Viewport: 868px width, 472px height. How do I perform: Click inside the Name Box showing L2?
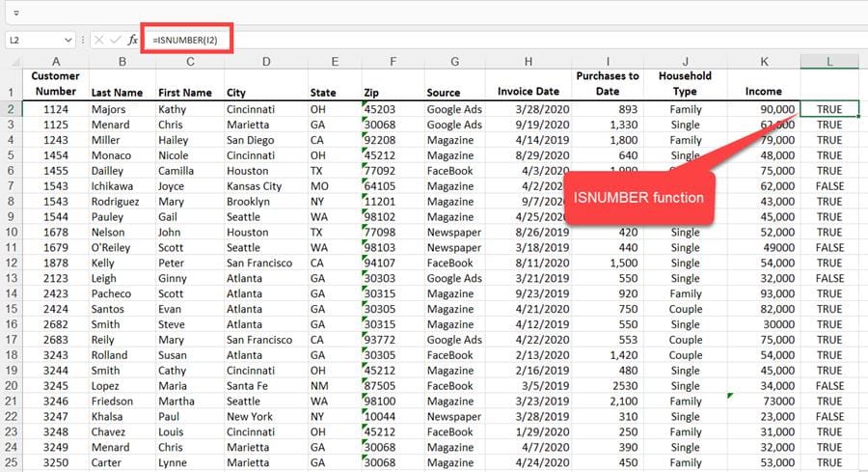pos(33,40)
